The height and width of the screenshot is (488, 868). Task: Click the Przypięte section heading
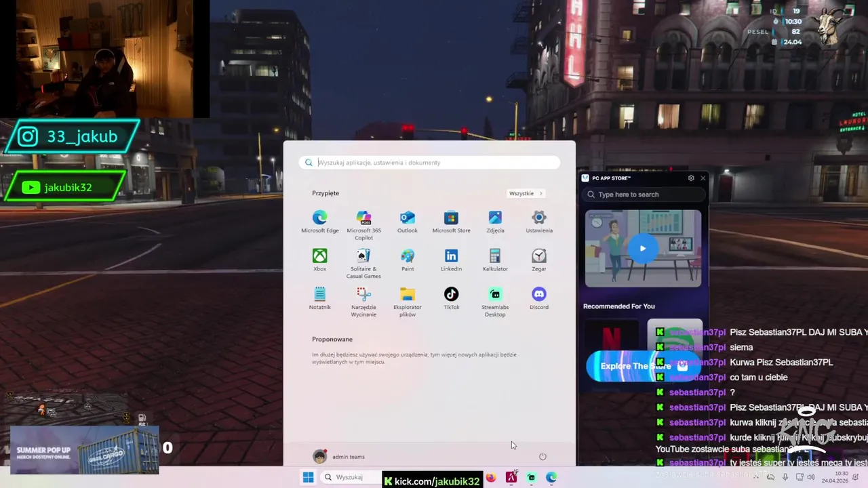pos(325,193)
